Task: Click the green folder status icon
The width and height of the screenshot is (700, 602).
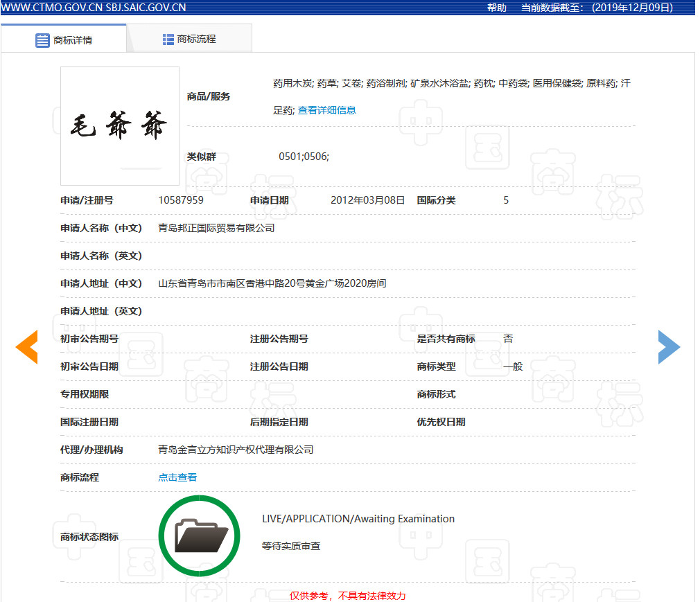Action: coord(199,535)
